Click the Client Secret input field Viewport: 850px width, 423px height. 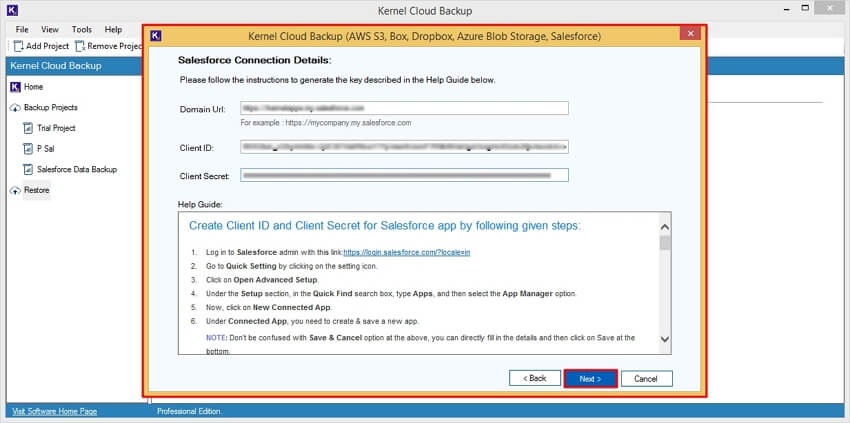[x=404, y=175]
